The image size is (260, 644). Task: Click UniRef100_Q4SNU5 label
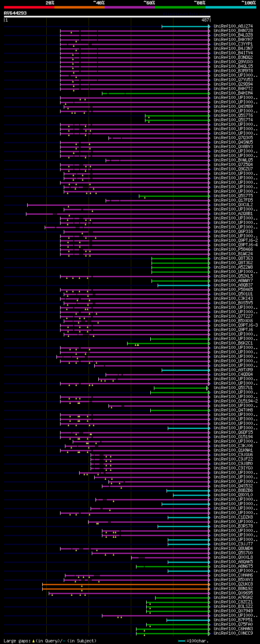coord(233,142)
